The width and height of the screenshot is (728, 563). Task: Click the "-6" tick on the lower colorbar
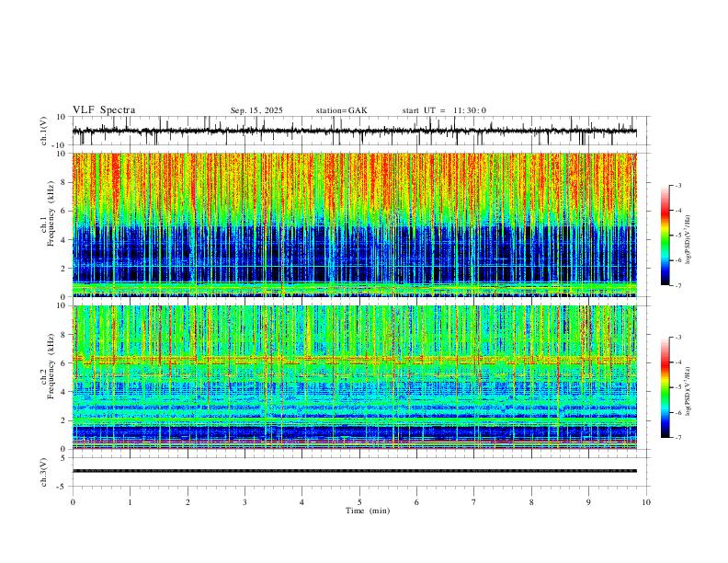(x=677, y=412)
